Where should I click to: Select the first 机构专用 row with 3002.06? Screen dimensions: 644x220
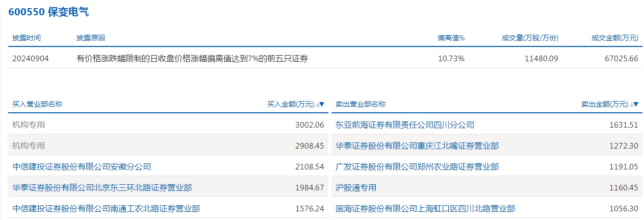[x=168, y=125]
